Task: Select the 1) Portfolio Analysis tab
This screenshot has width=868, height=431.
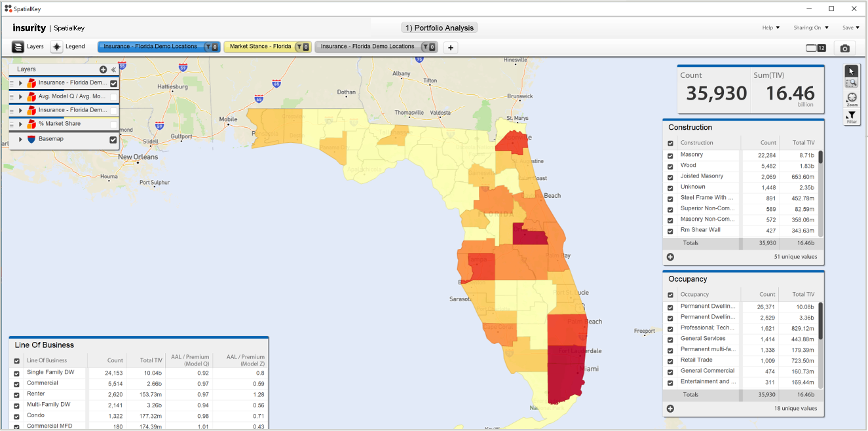Action: 439,28
